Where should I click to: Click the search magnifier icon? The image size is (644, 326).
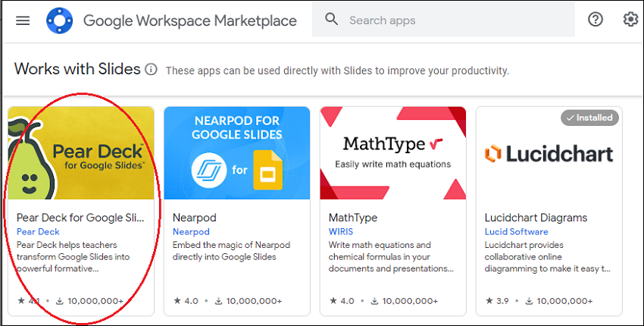pos(331,19)
